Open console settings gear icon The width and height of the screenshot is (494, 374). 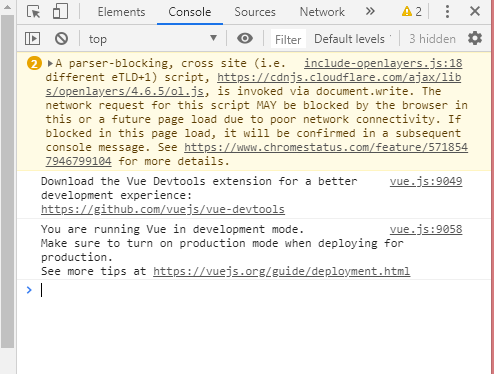click(x=475, y=38)
